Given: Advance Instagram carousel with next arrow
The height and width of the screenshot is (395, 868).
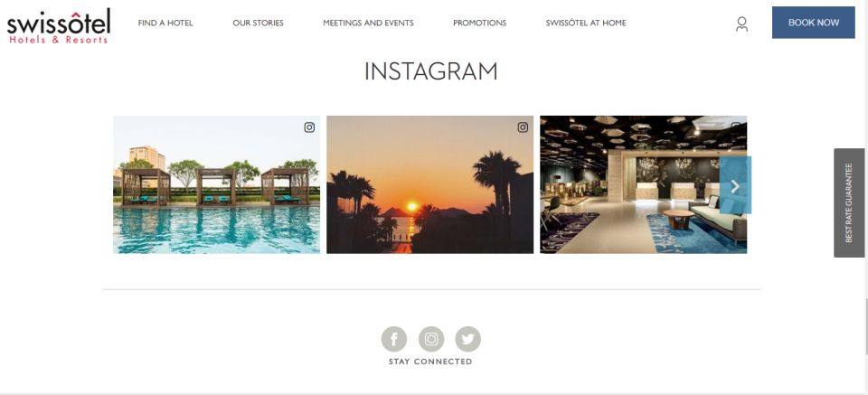Looking at the screenshot, I should tap(735, 186).
